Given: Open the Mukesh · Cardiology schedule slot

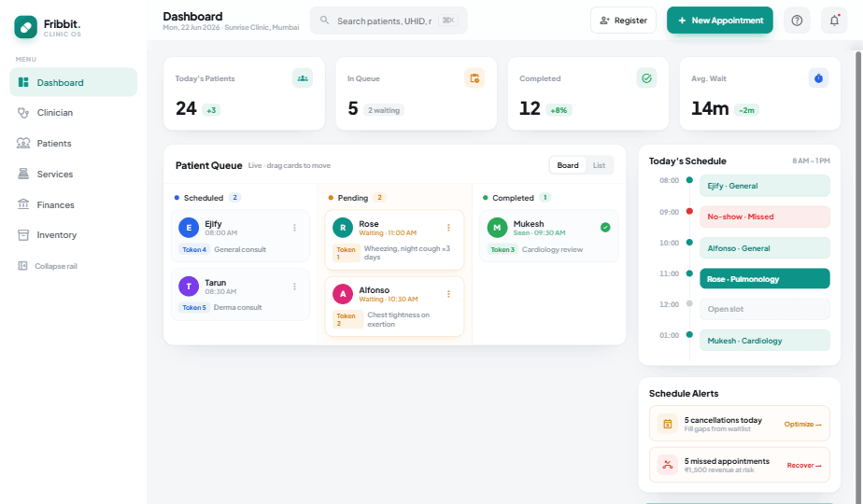Looking at the screenshot, I should (x=765, y=341).
